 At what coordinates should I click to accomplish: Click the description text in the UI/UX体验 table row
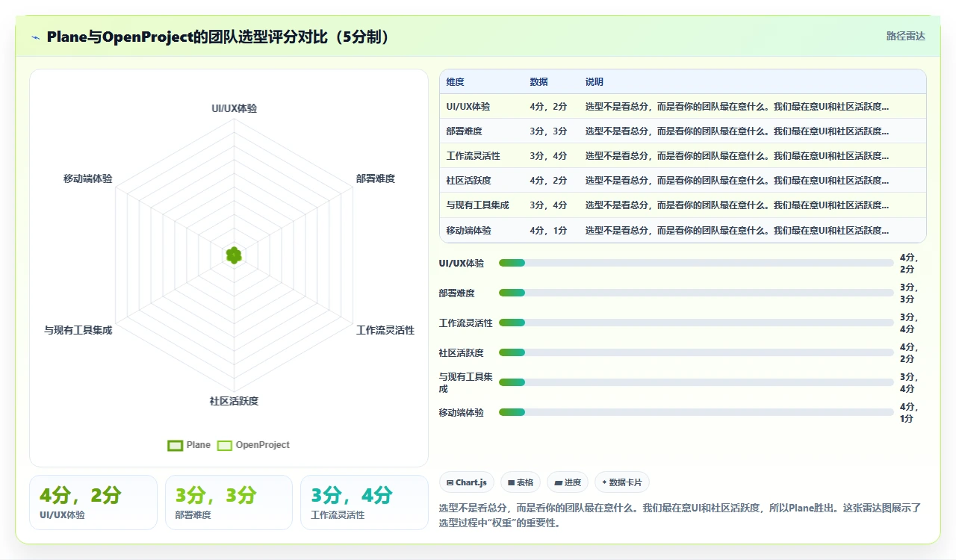click(737, 107)
